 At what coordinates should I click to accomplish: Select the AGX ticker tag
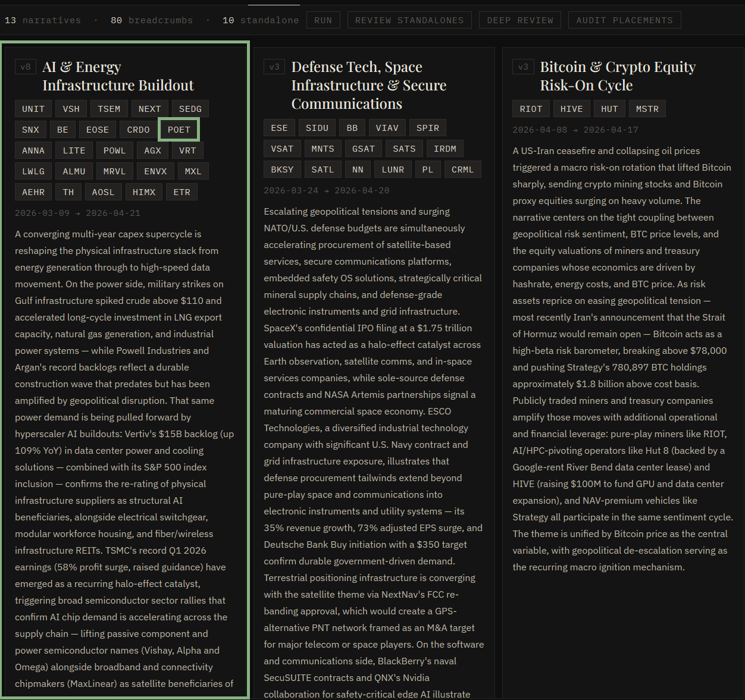(x=153, y=150)
